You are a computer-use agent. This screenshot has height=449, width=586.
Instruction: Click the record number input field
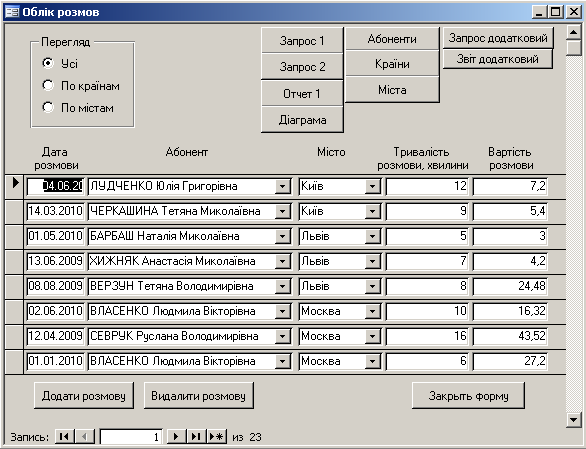click(x=131, y=436)
